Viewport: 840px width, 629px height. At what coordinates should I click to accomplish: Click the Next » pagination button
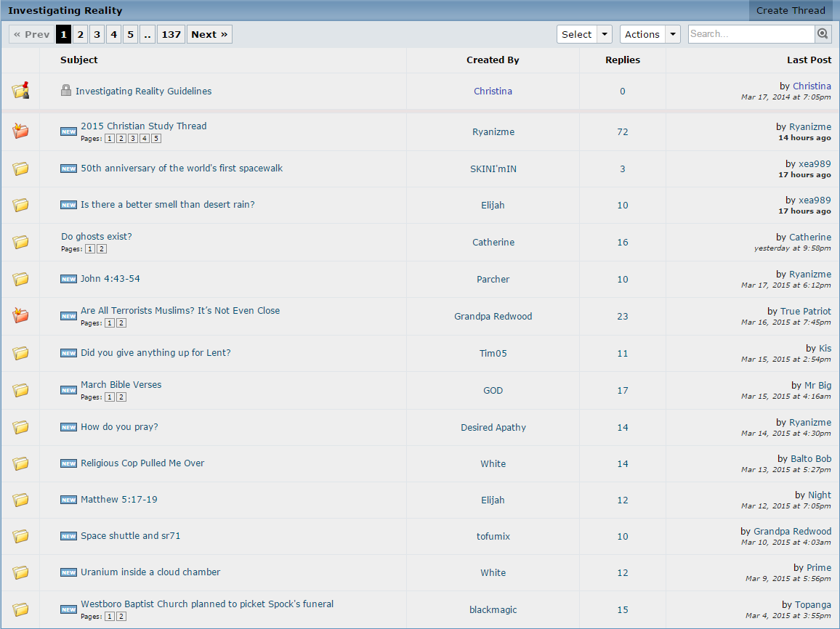click(209, 34)
